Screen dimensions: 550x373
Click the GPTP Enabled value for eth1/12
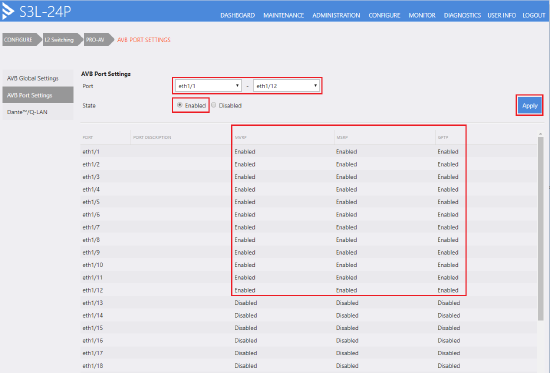point(448,290)
